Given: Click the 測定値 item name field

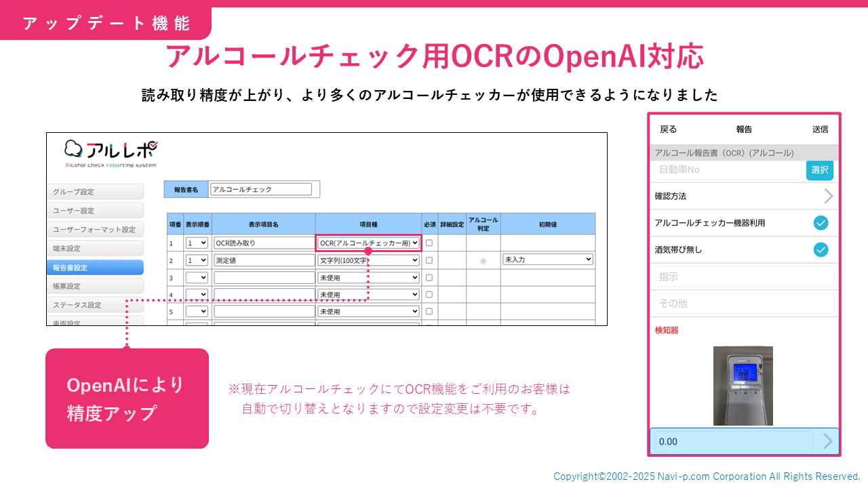Looking at the screenshot, I should point(264,260).
